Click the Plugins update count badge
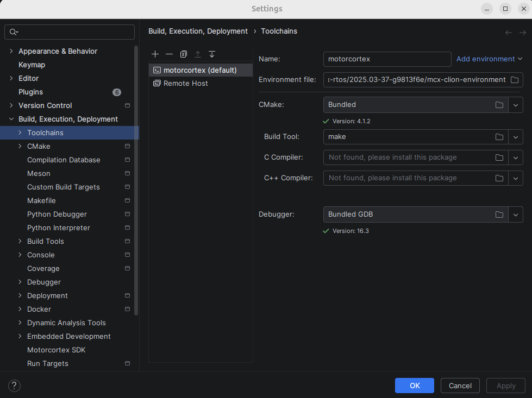Viewport: 532px width, 398px height. pyautogui.click(x=117, y=92)
